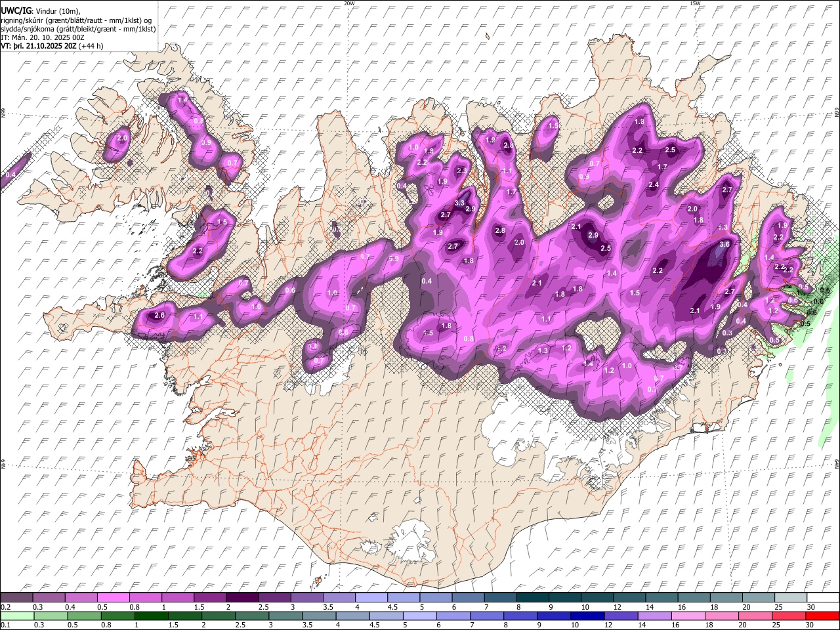Viewport: 840px width, 630px height.
Task: Click the '4.5' label in upper legend row
Action: point(392,607)
